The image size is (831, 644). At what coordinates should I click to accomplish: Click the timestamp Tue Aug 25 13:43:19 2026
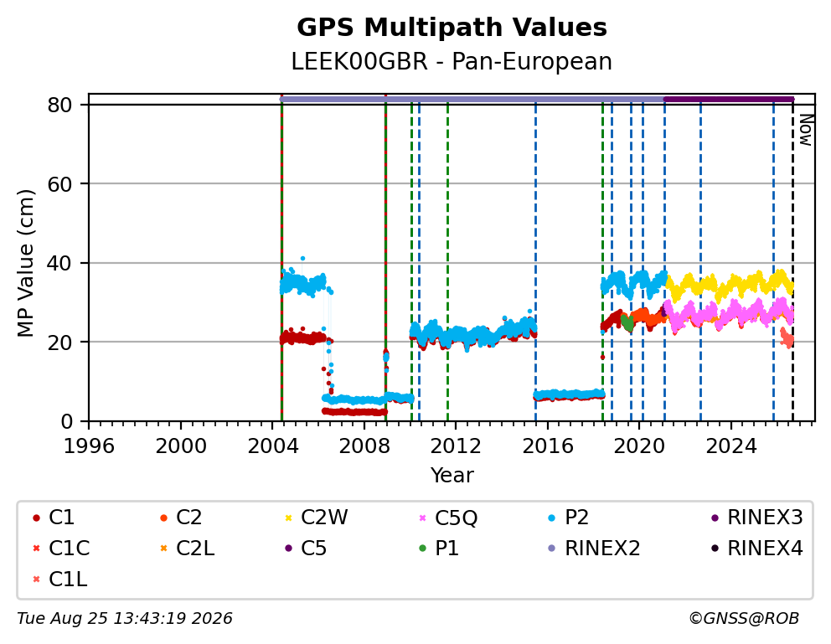pyautogui.click(x=125, y=619)
